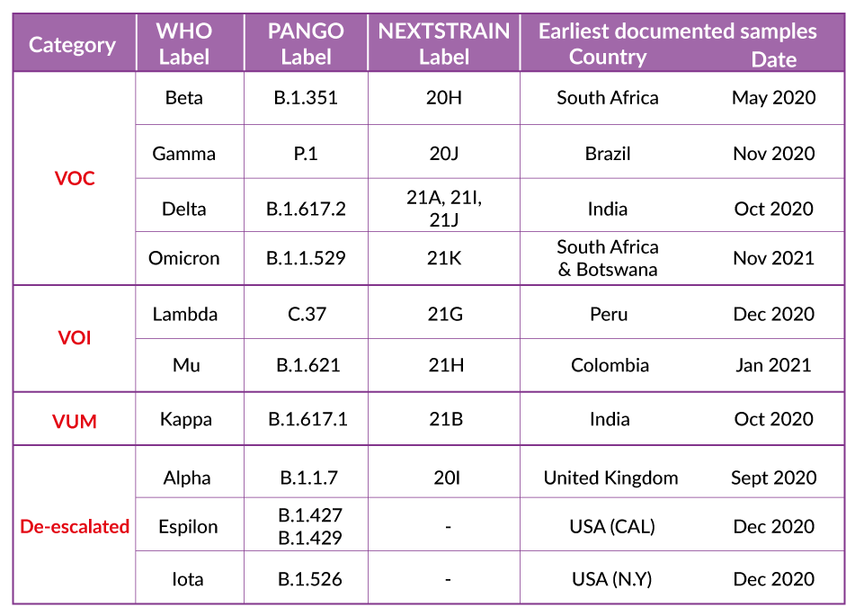Select the WHO Label header cell

click(x=183, y=44)
